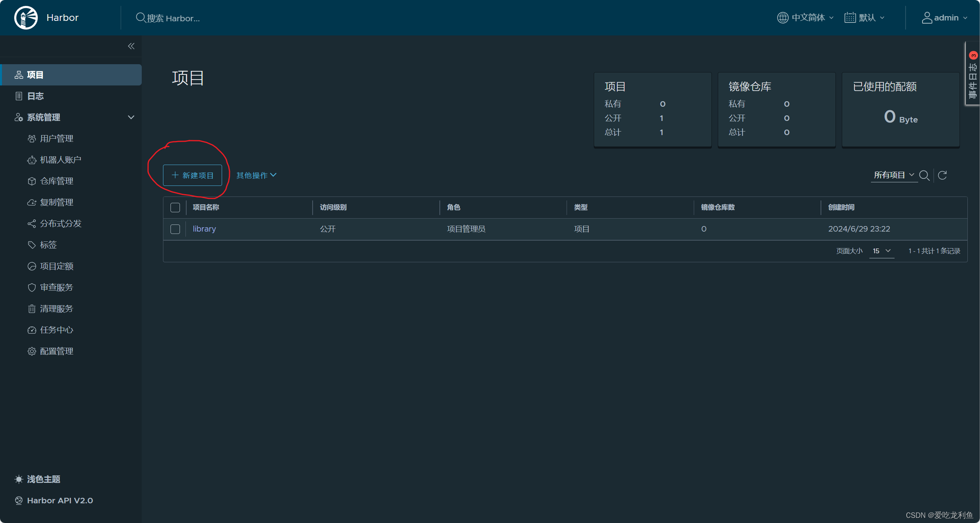
Task: Go to 配置管理 in the sidebar
Action: (x=57, y=351)
